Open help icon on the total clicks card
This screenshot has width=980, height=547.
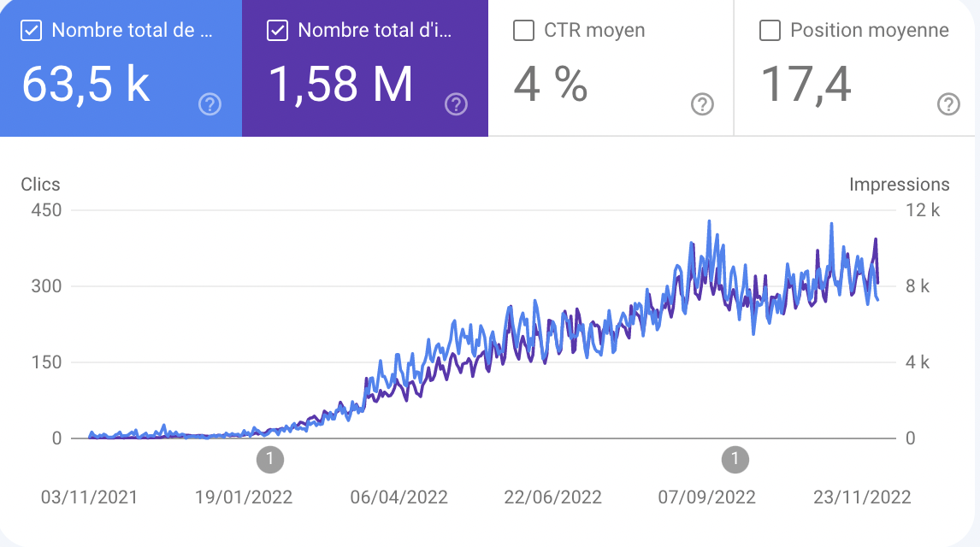210,104
